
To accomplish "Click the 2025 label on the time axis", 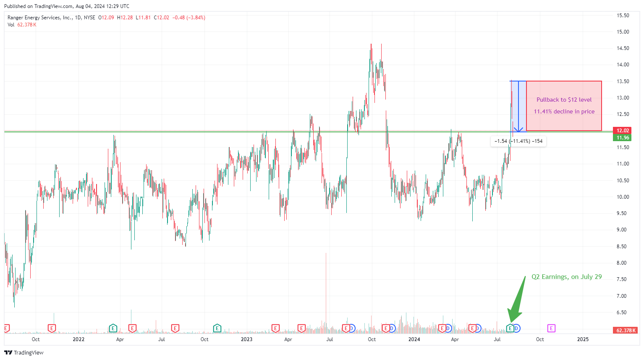I will [583, 339].
